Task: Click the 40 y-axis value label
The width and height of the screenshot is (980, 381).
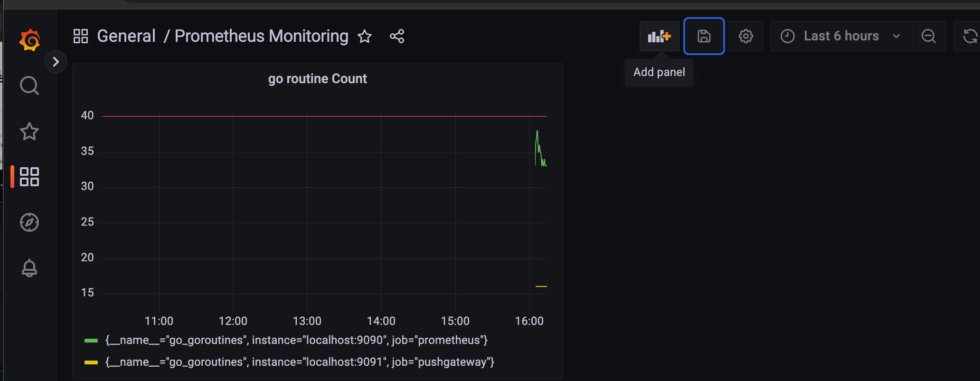Action: click(x=87, y=115)
